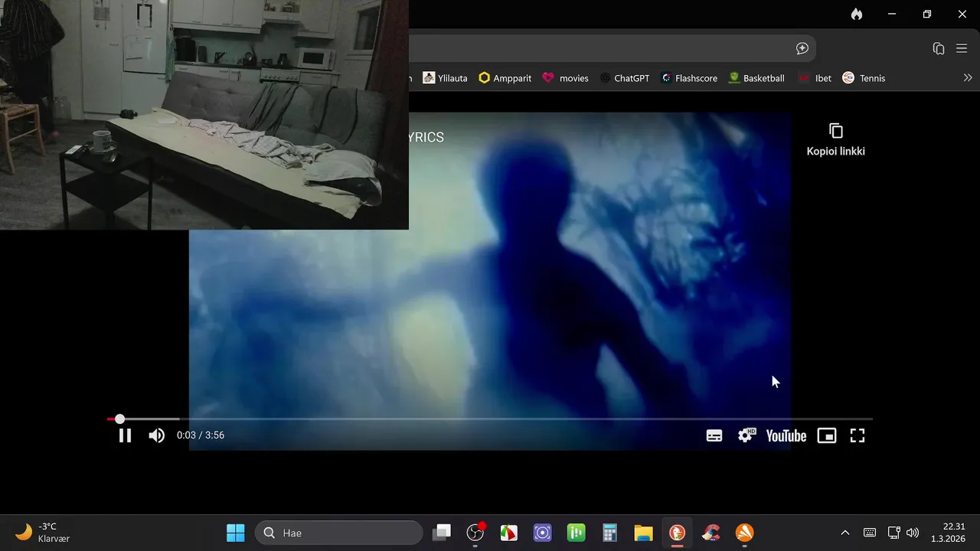Mute the video volume
The width and height of the screenshot is (980, 551).
click(x=157, y=435)
